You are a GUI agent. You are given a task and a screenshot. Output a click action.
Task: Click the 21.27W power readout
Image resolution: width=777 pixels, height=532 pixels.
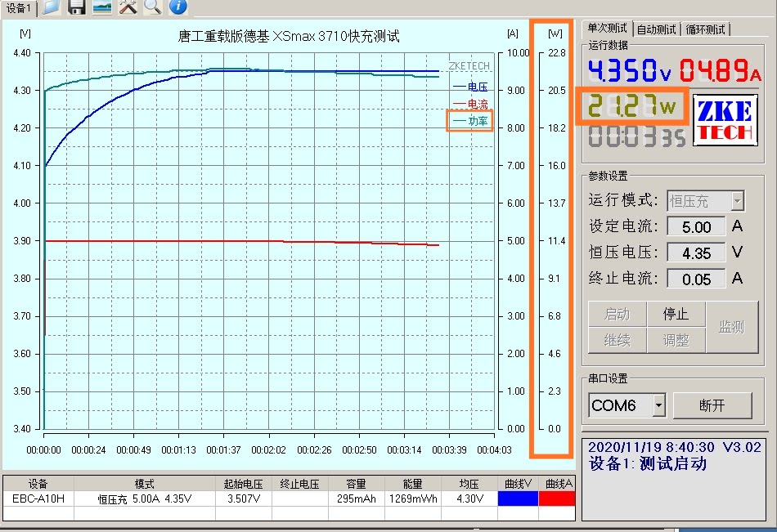632,105
